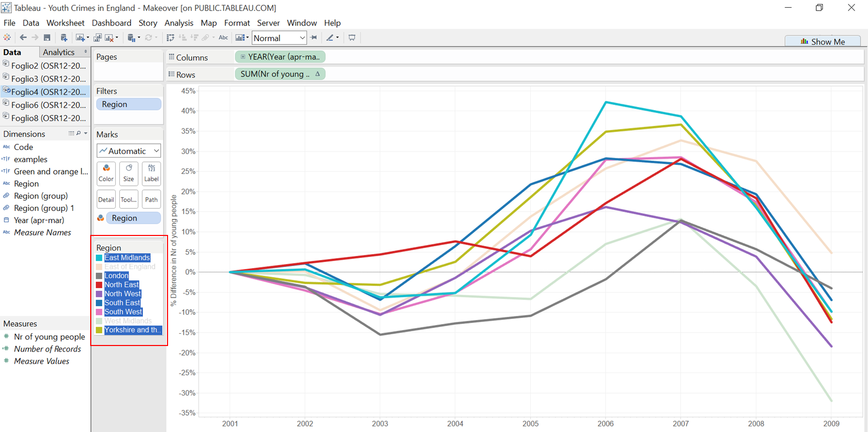Open the Story menu
The height and width of the screenshot is (432, 868).
[x=148, y=23]
